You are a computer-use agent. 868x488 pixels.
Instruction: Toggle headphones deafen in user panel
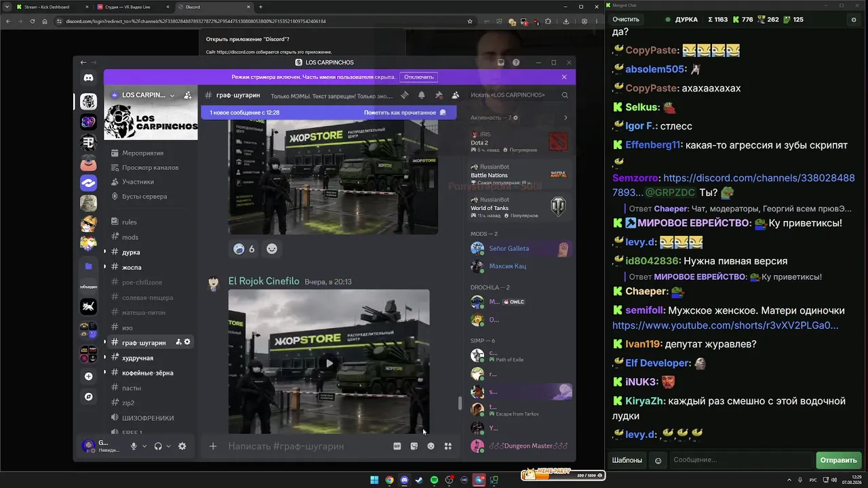coord(158,446)
